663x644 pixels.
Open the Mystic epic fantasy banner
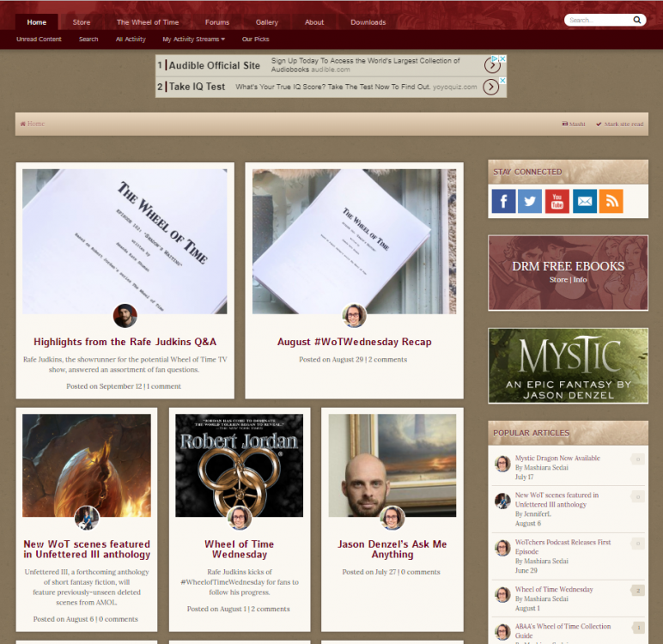click(568, 366)
